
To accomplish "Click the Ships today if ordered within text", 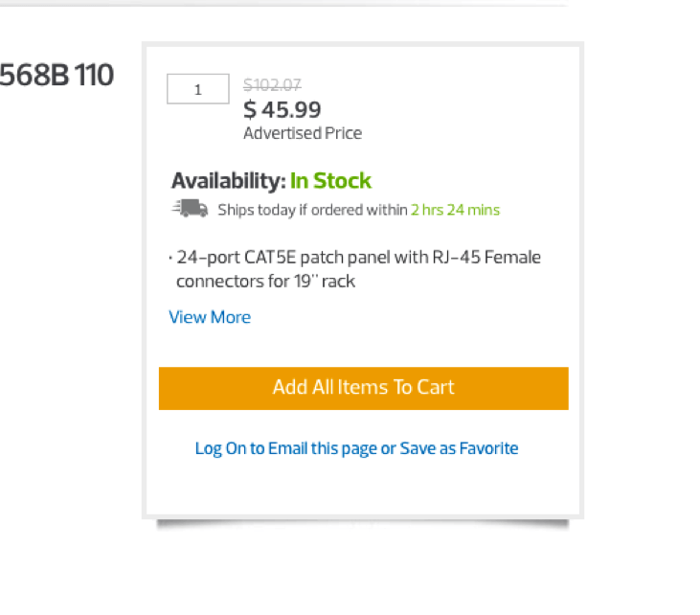I will [x=312, y=210].
